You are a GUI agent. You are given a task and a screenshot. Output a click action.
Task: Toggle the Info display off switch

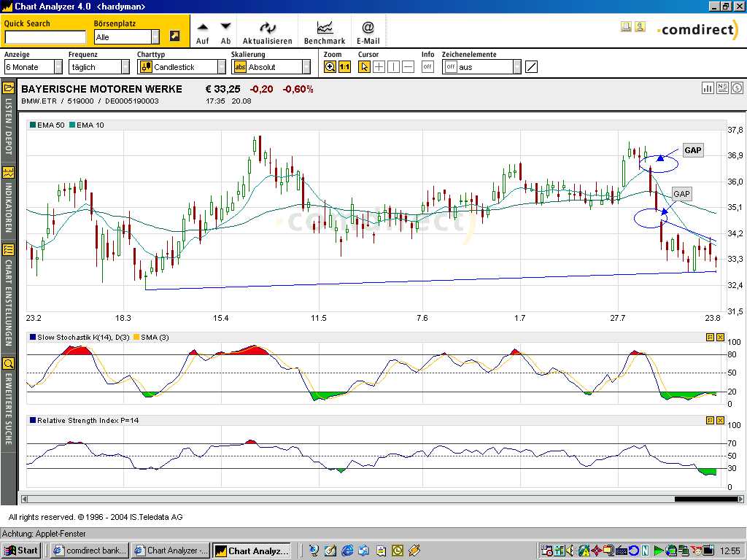(x=427, y=66)
